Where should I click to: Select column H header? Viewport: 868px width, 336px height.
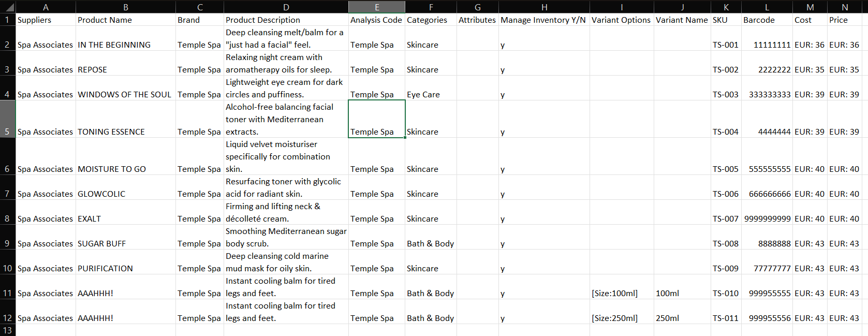tap(544, 7)
